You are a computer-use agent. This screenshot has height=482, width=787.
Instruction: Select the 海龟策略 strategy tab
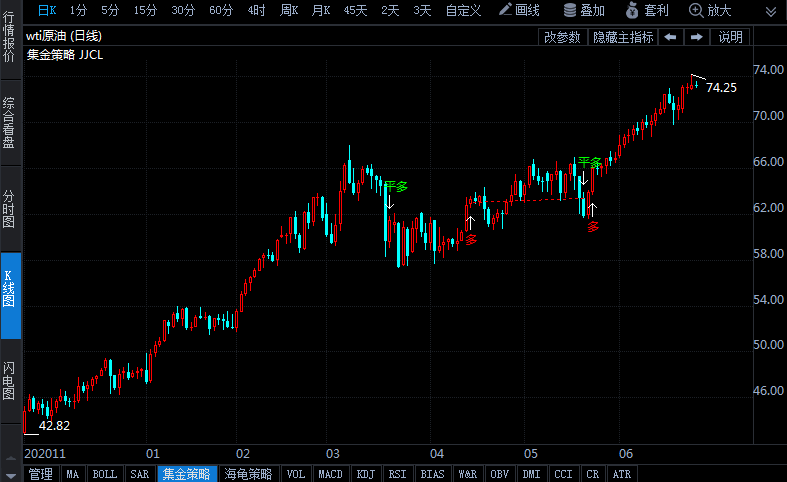[x=247, y=474]
